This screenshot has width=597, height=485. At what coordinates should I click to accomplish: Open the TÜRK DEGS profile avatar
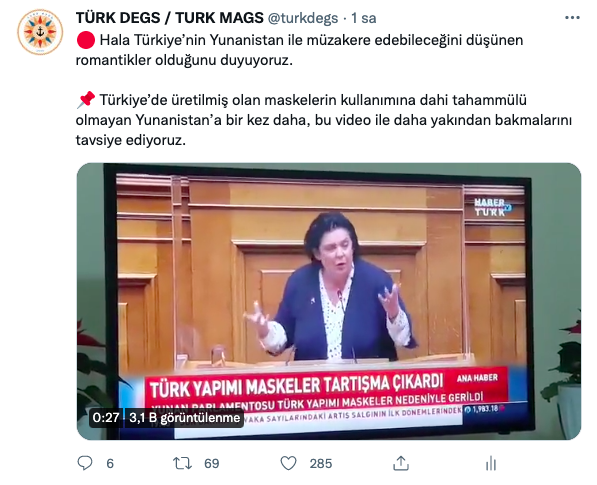(x=40, y=32)
